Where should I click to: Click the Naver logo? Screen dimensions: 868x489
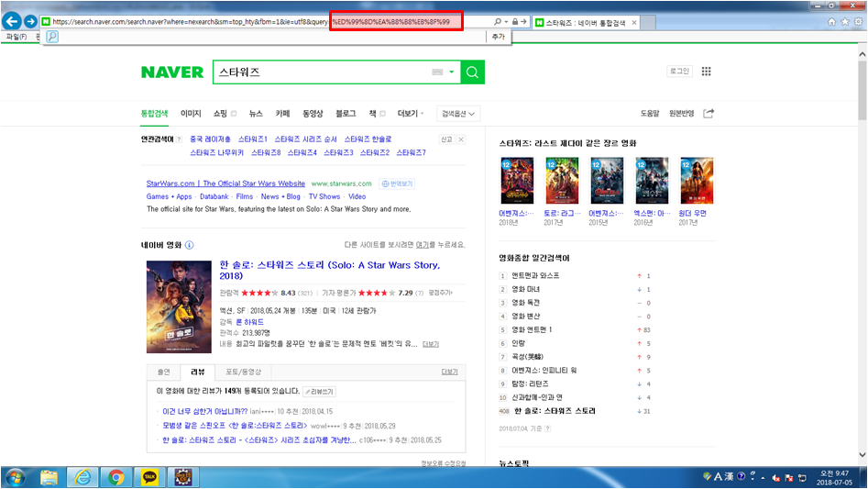[x=172, y=72]
